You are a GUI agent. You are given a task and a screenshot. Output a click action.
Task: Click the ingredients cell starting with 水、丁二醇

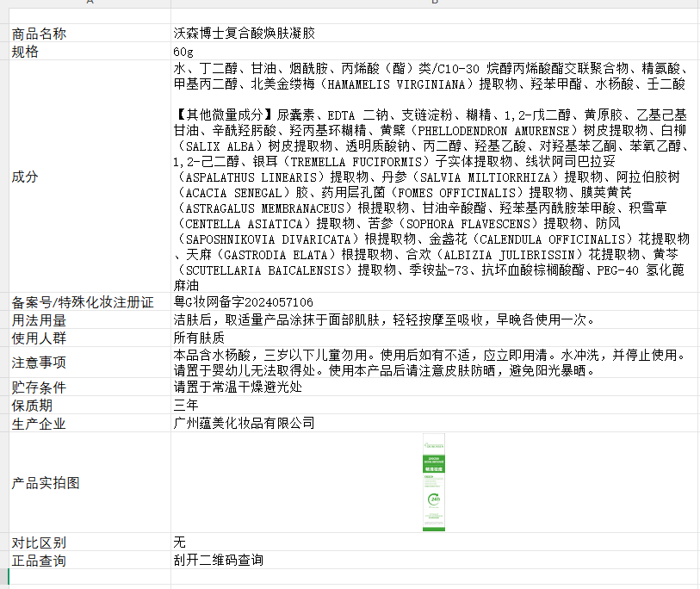pyautogui.click(x=435, y=177)
